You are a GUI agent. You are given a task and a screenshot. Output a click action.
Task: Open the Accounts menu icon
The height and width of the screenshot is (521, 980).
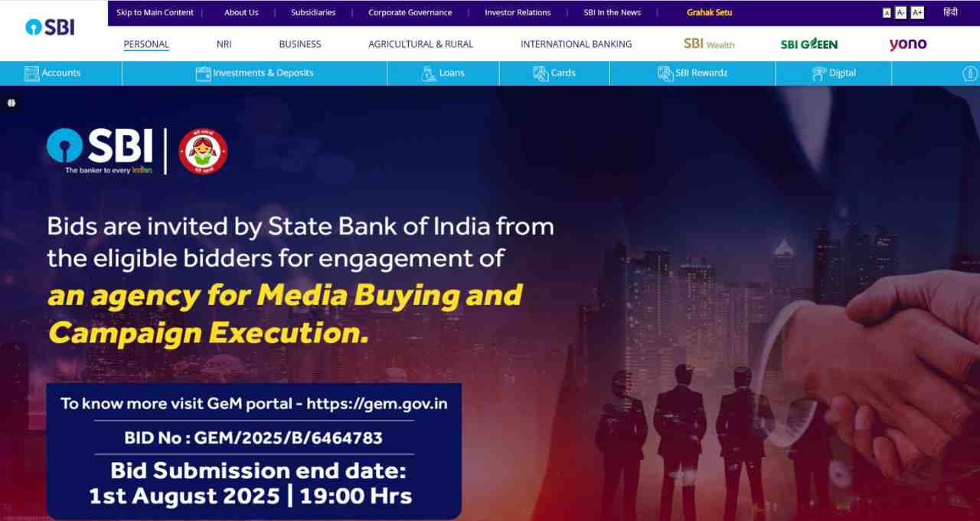[x=31, y=74]
